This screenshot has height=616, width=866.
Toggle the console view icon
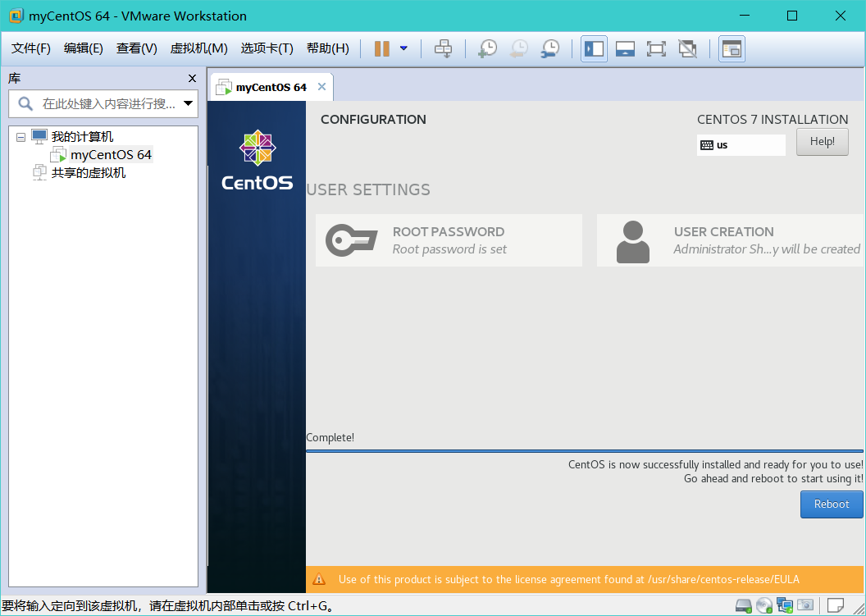point(732,48)
